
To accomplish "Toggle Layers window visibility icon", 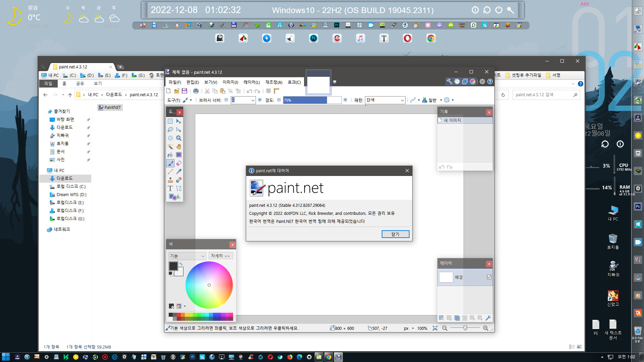I will pos(465,81).
